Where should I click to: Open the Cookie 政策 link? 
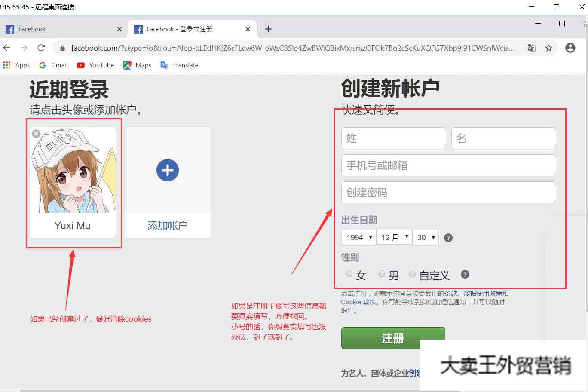coord(358,302)
